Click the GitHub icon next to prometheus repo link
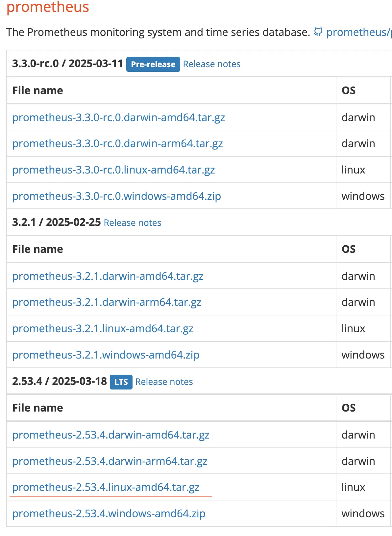The width and height of the screenshot is (392, 536). (318, 32)
